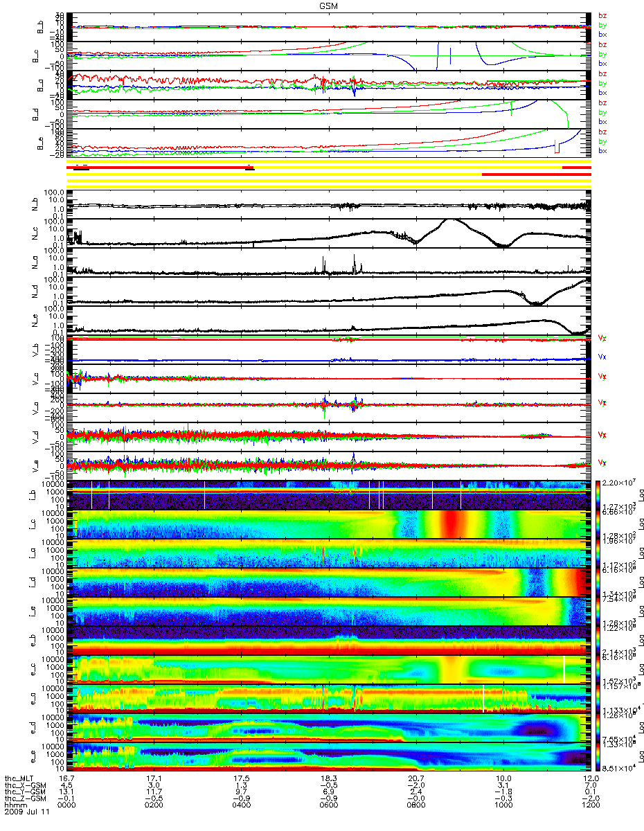The image size is (644, 831).
Task: Click the red bz legend of B_b panel
Action: pyautogui.click(x=602, y=15)
